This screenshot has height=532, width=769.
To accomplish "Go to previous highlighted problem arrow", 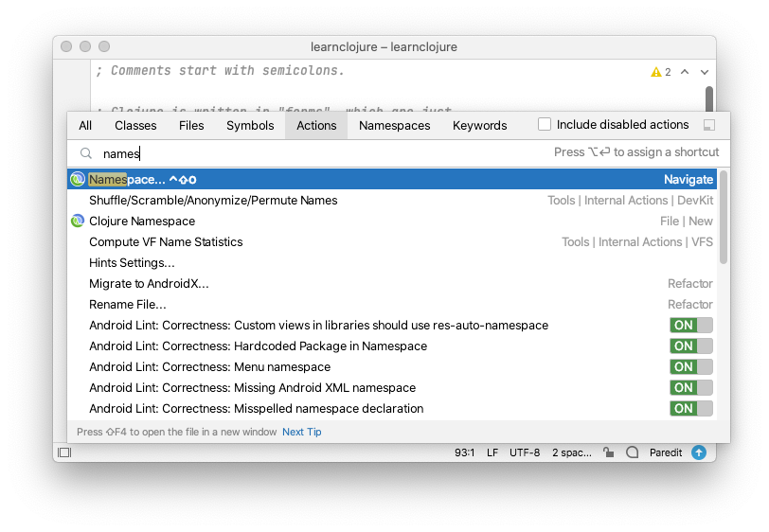I will 685,72.
